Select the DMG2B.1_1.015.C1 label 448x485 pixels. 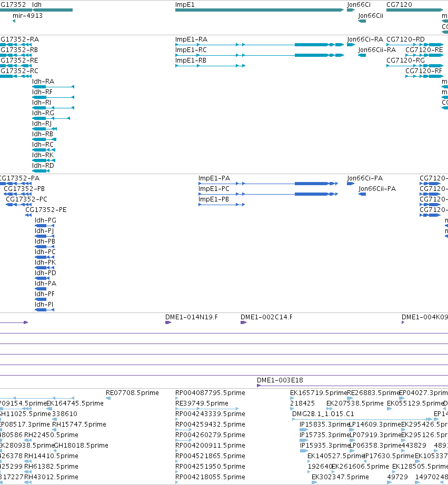click(323, 414)
